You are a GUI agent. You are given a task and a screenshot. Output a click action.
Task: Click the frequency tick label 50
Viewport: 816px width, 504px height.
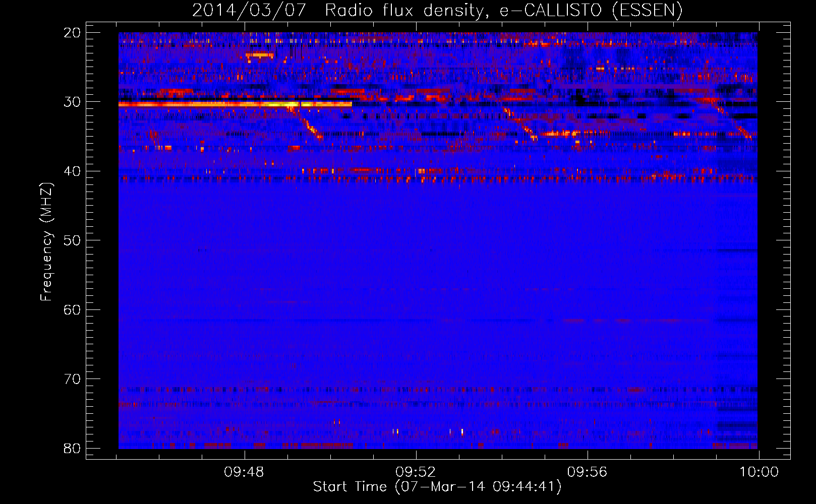[72, 240]
